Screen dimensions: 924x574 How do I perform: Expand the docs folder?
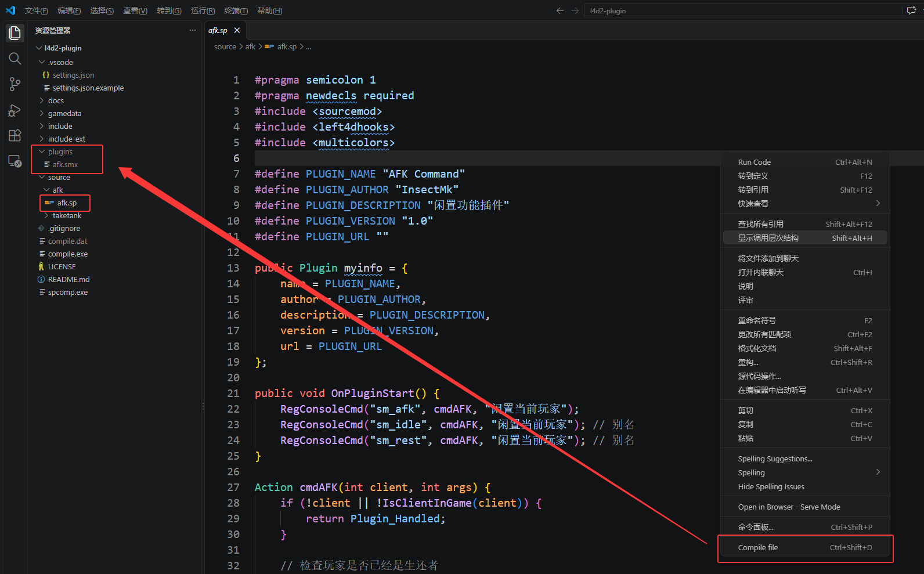coord(56,100)
